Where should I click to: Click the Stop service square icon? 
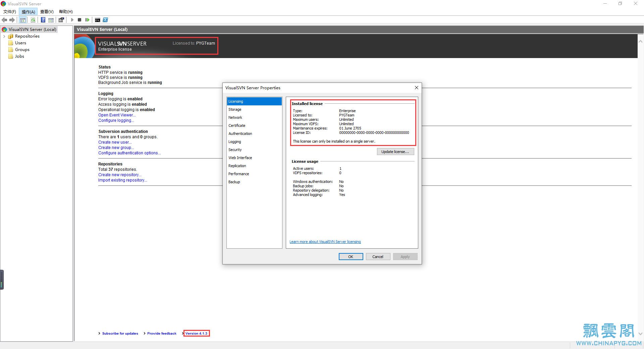[79, 20]
